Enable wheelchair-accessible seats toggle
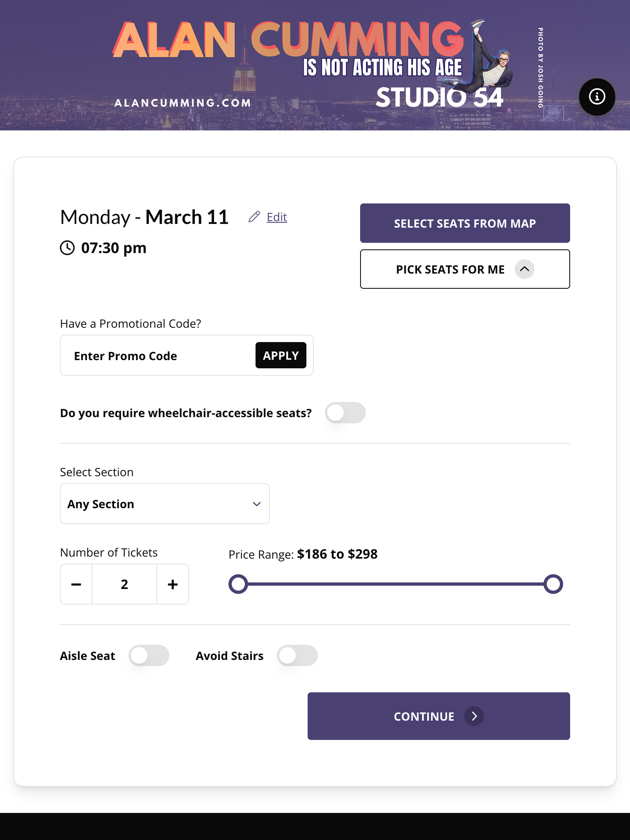 coord(345,413)
